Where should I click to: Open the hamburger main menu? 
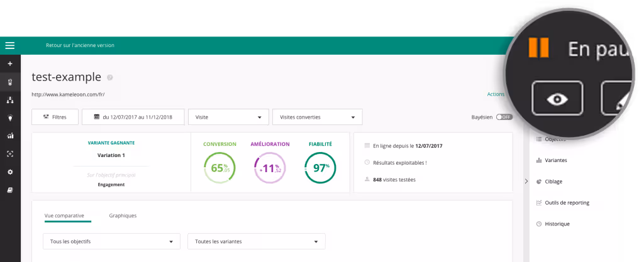(x=10, y=45)
